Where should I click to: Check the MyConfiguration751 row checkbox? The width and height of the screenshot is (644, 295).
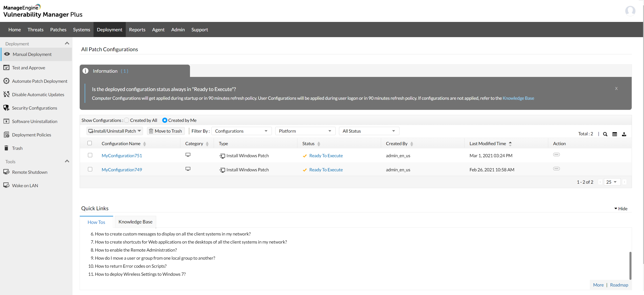tap(90, 155)
